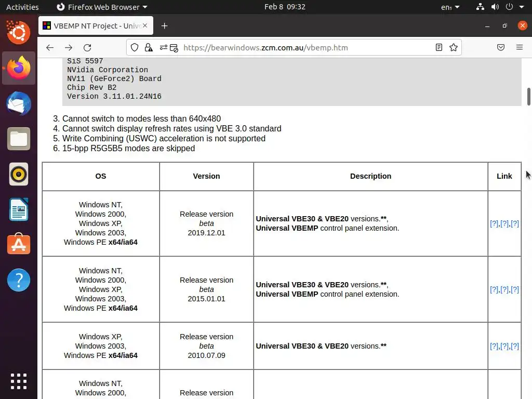Click '15-bpp R5G5B5 modes are skipped'
The image size is (532, 399).
pos(129,148)
